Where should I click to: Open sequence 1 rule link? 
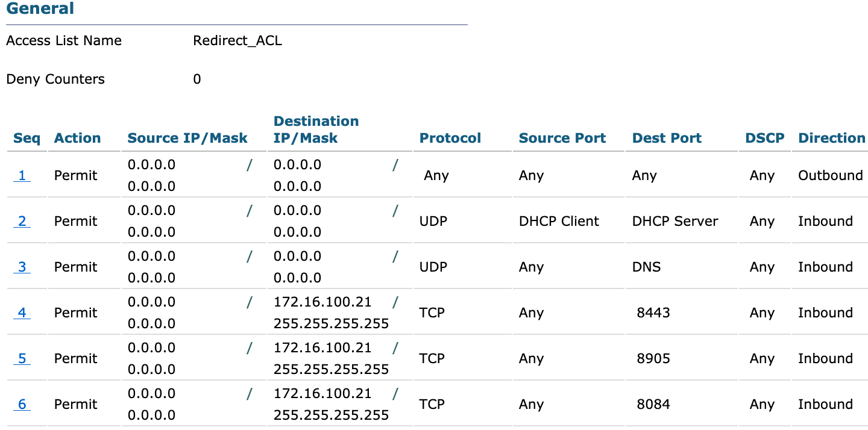(22, 176)
